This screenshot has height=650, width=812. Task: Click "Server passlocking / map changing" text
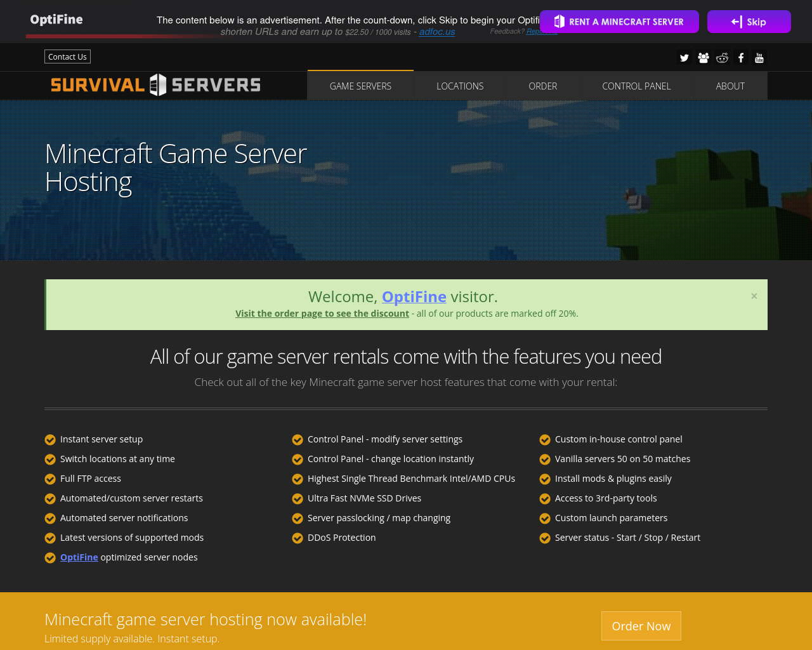[379, 518]
